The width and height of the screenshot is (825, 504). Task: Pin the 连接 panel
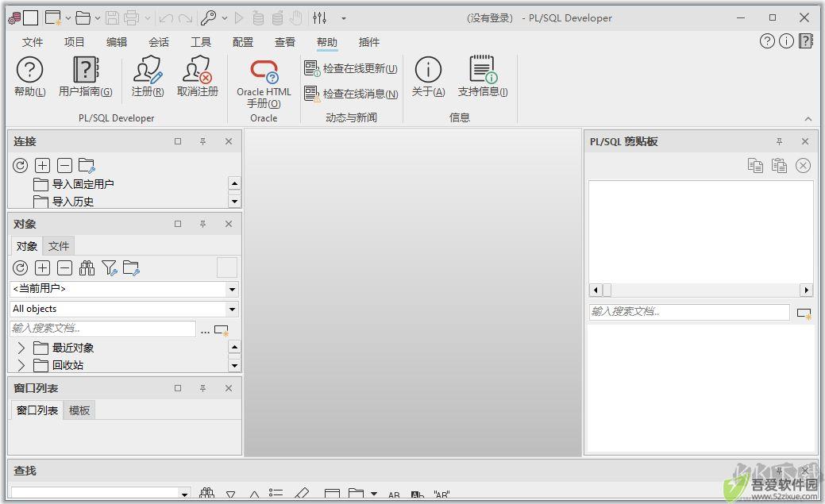[202, 141]
